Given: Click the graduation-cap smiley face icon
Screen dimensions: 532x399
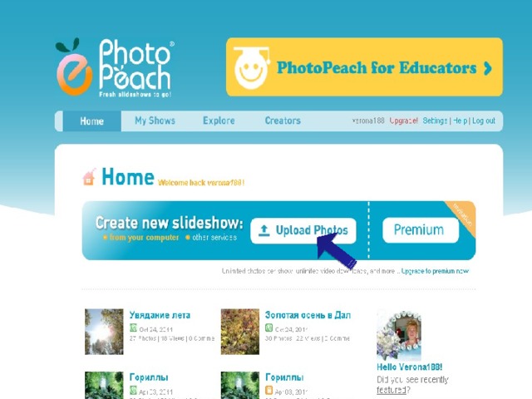Looking at the screenshot, I should [x=251, y=68].
